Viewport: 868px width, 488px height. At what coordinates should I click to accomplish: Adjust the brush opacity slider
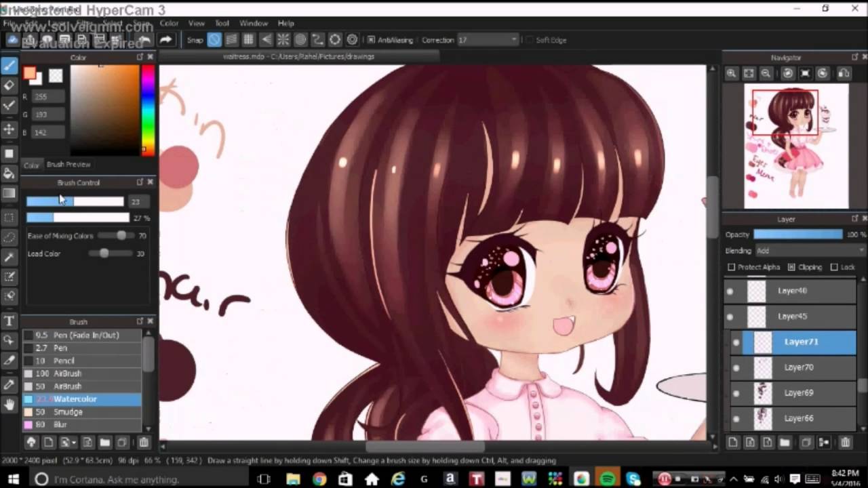coord(77,218)
